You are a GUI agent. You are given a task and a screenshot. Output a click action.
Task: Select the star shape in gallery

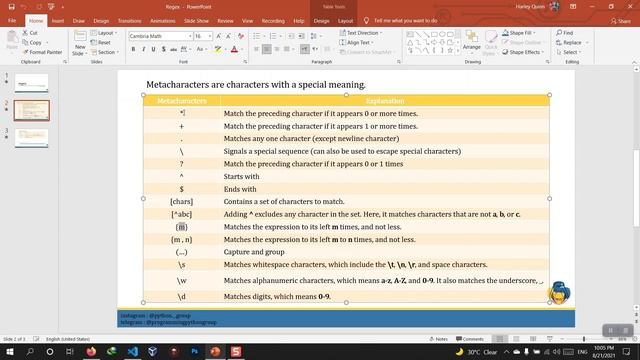pyautogui.click(x=450, y=50)
